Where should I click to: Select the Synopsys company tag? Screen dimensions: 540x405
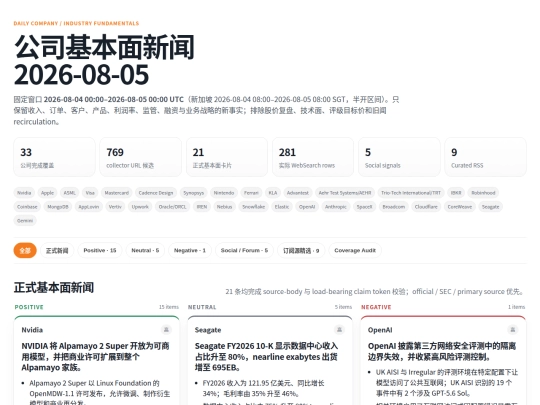click(x=194, y=193)
